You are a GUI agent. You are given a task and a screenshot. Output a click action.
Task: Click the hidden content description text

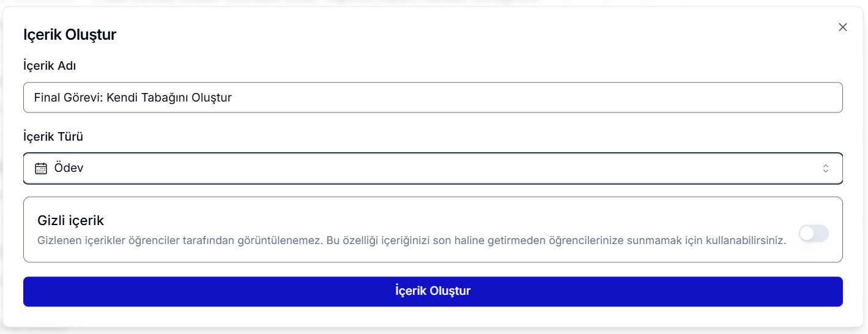411,240
